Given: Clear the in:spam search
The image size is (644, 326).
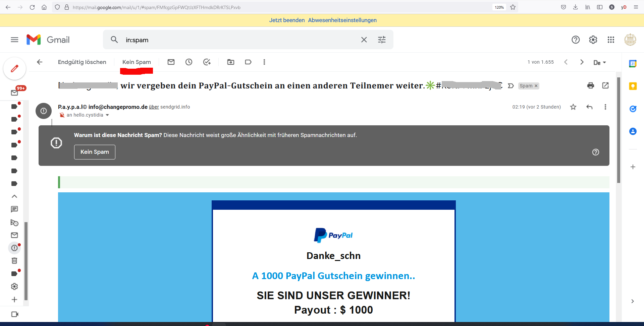Looking at the screenshot, I should (364, 40).
